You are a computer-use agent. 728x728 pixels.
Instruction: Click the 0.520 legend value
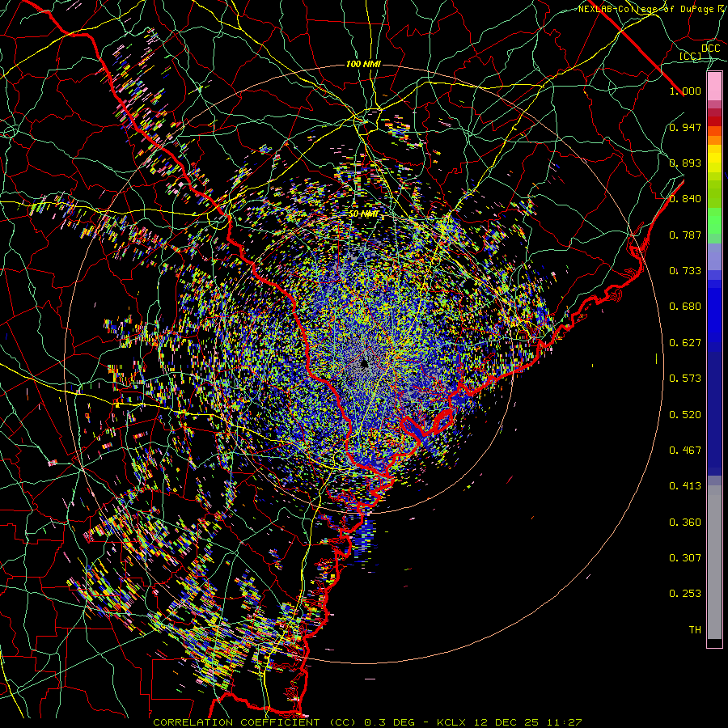[685, 415]
